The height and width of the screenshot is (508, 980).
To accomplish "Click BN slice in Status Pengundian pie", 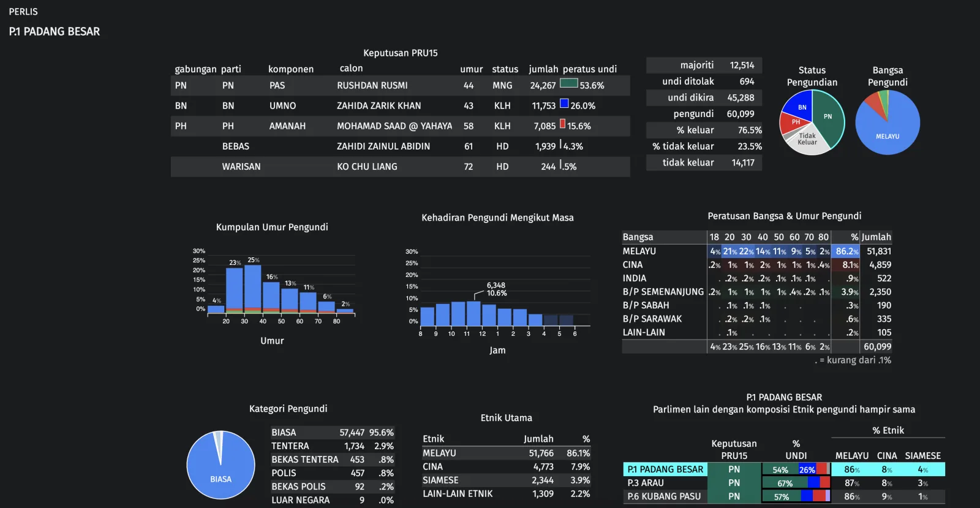I will (800, 105).
